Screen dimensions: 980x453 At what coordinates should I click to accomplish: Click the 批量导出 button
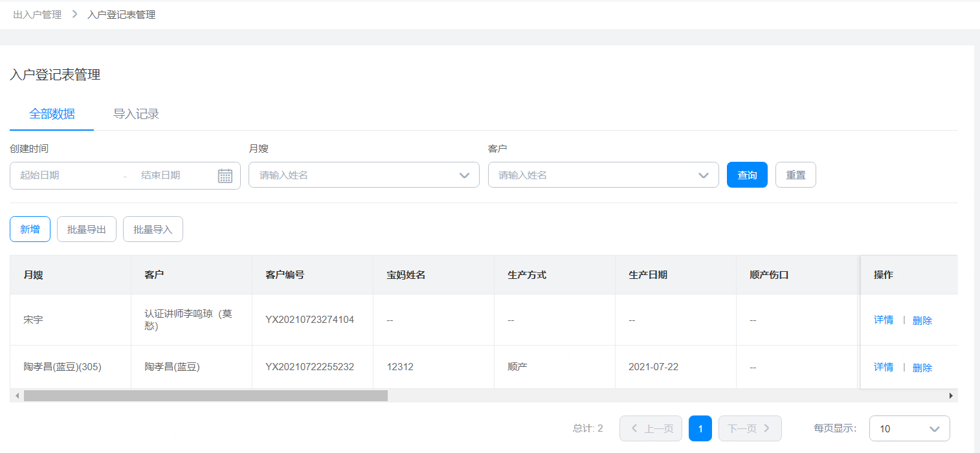(87, 229)
